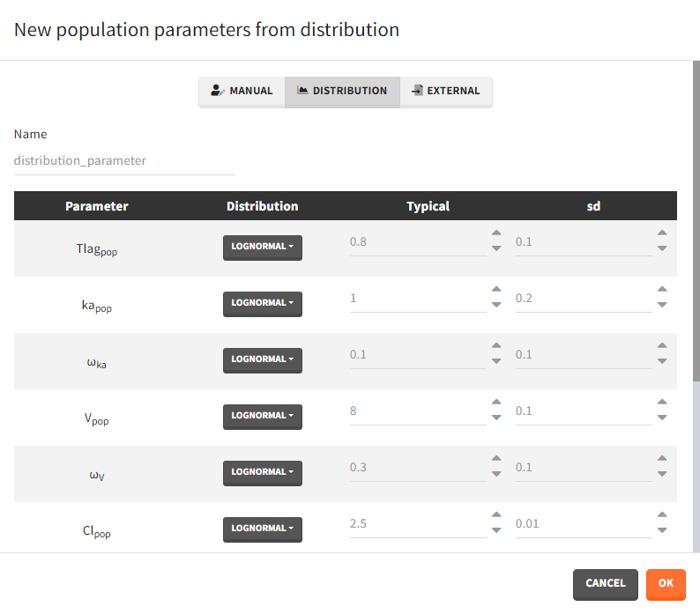
Task: Confirm with the OK button
Action: tap(666, 583)
